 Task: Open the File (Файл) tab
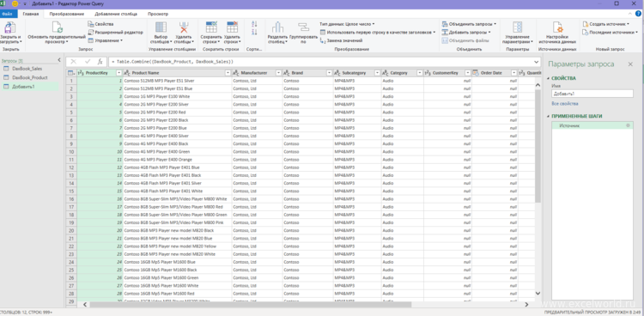(7, 14)
